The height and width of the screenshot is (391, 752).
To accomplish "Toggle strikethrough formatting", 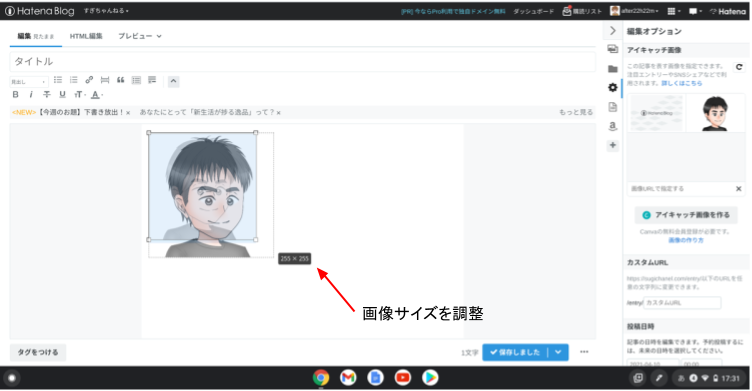I will pyautogui.click(x=47, y=95).
